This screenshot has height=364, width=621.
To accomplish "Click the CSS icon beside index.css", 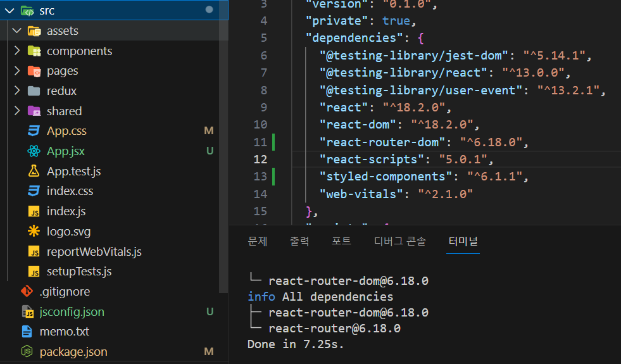I will click(34, 191).
